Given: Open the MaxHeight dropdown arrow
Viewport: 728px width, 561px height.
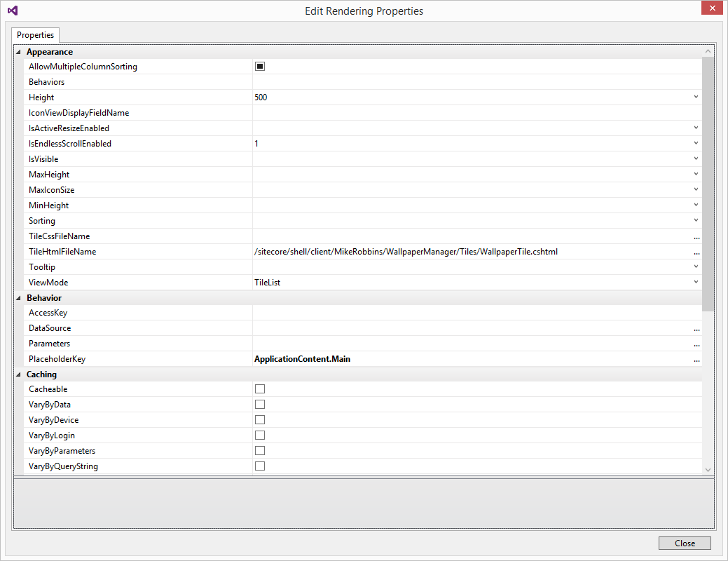Looking at the screenshot, I should [x=696, y=173].
